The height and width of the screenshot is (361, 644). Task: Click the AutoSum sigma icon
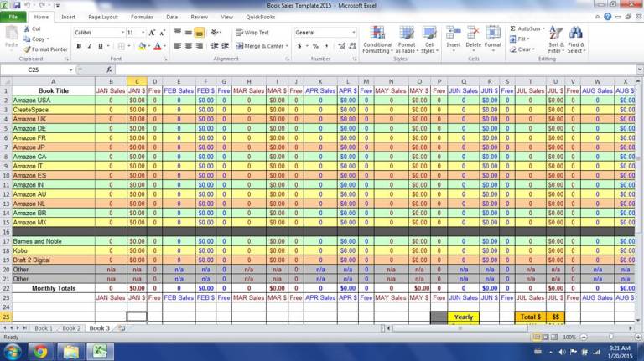(x=512, y=28)
